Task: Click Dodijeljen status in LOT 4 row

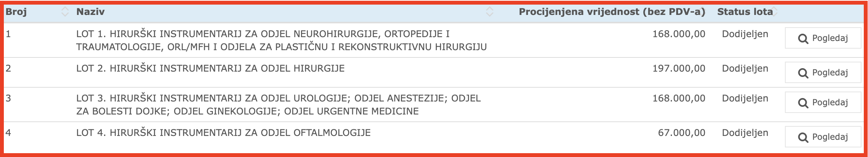Action: click(x=745, y=133)
